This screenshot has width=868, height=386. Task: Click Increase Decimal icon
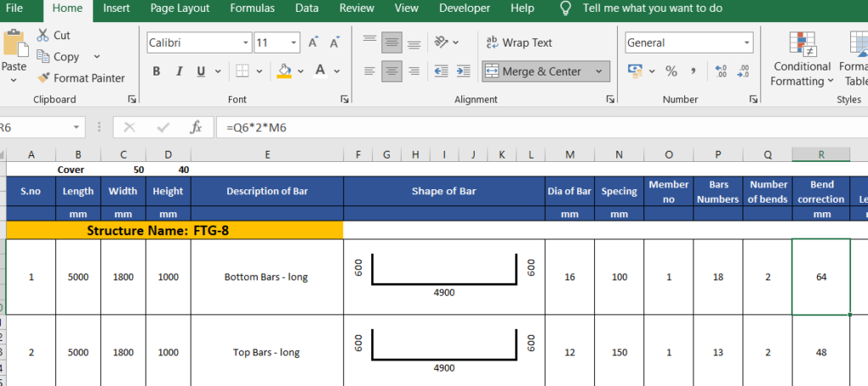tap(721, 71)
